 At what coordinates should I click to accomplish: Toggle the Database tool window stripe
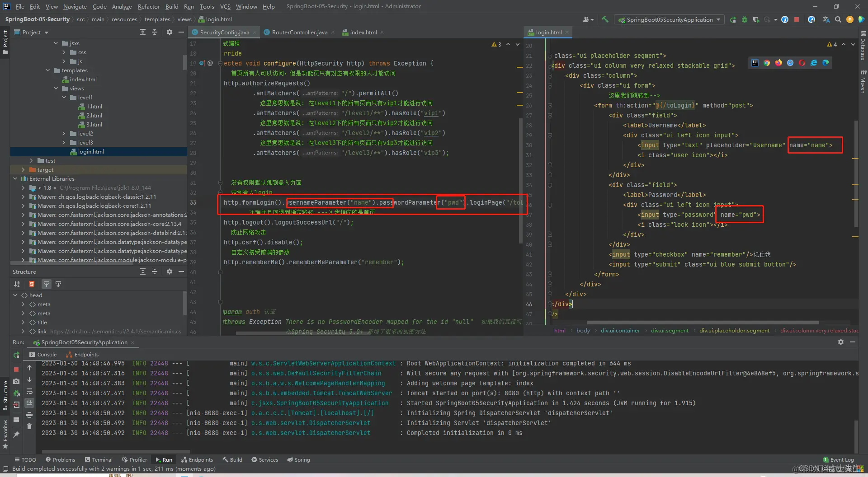point(863,46)
